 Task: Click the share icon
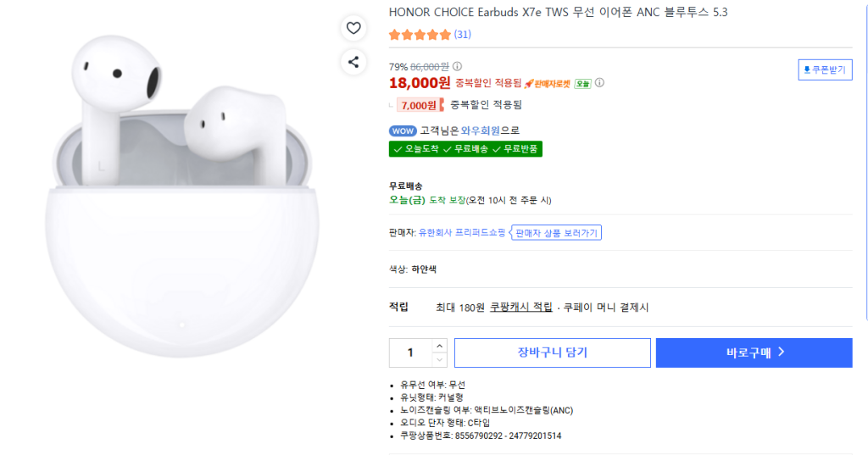coord(353,61)
